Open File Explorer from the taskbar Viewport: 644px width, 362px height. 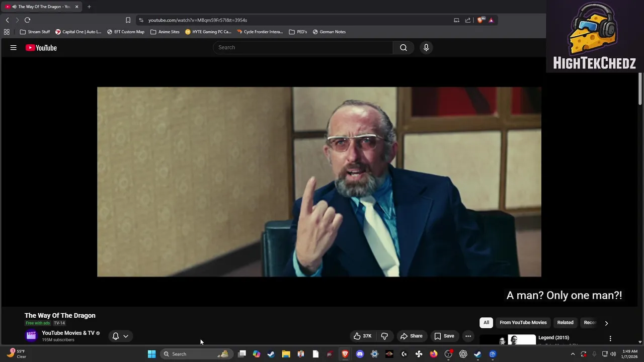[286, 354]
